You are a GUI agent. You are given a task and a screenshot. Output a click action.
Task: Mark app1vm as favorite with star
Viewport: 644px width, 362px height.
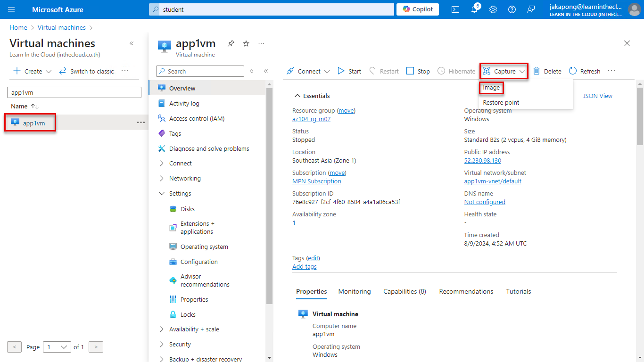[x=246, y=43]
